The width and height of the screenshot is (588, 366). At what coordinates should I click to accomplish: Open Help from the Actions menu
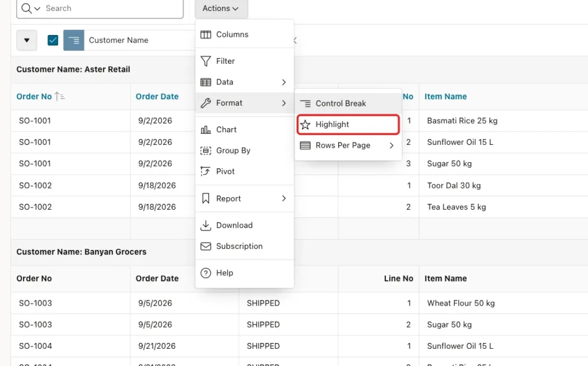[x=245, y=273]
